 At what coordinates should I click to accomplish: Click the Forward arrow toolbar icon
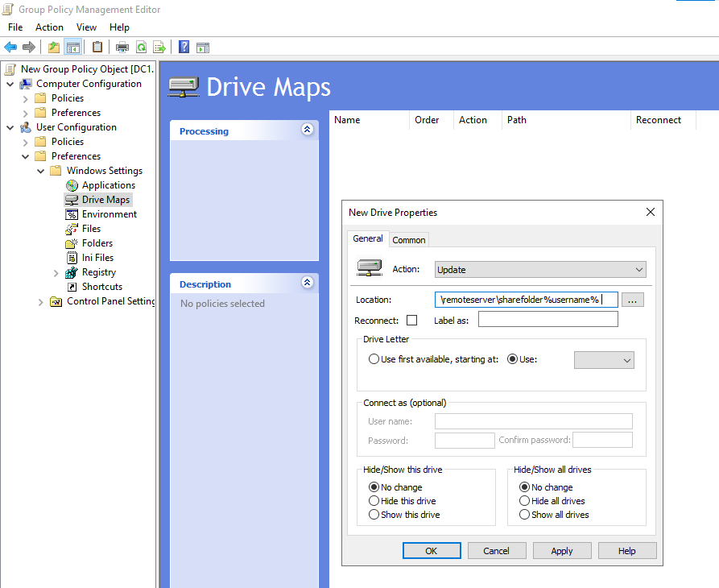(x=29, y=47)
